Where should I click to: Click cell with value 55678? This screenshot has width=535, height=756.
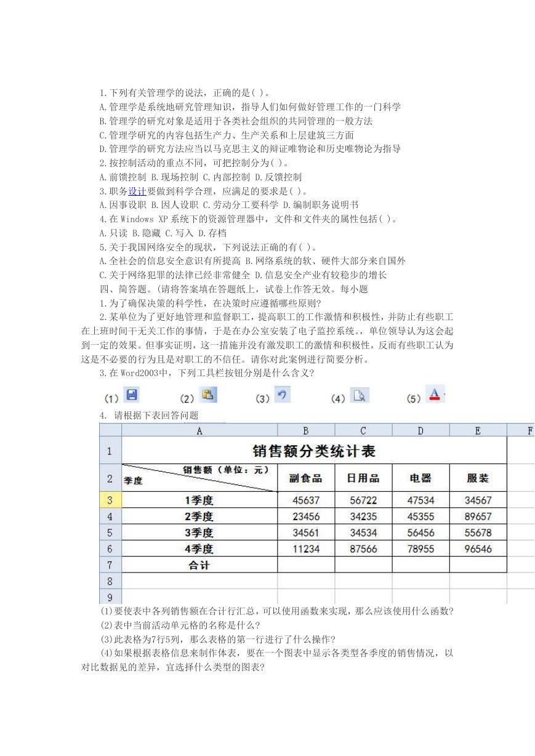478,533
